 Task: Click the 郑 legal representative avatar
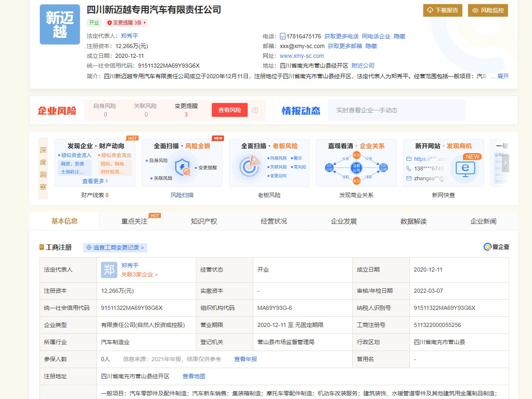tap(109, 270)
